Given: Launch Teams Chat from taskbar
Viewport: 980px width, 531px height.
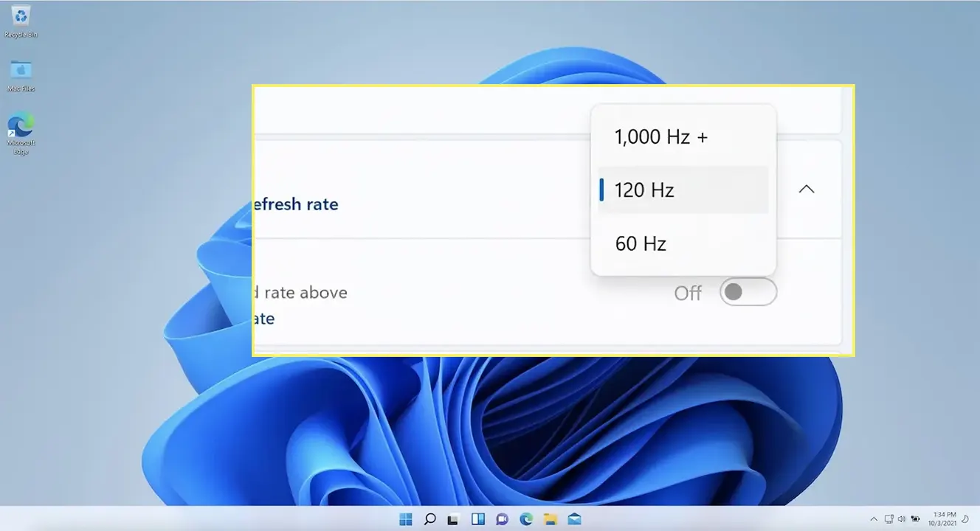Looking at the screenshot, I should pos(502,518).
